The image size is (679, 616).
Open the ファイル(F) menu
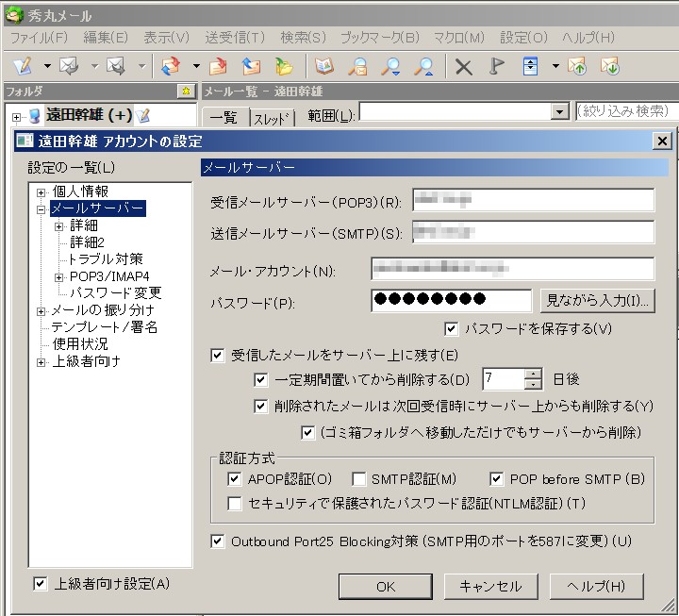click(40, 38)
